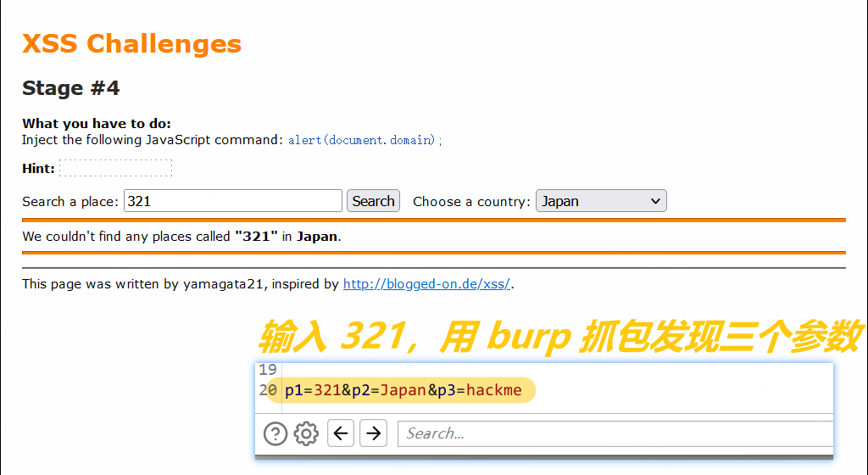Click the Burp Search... text field
Image resolution: width=868 pixels, height=475 pixels.
pyautogui.click(x=615, y=434)
